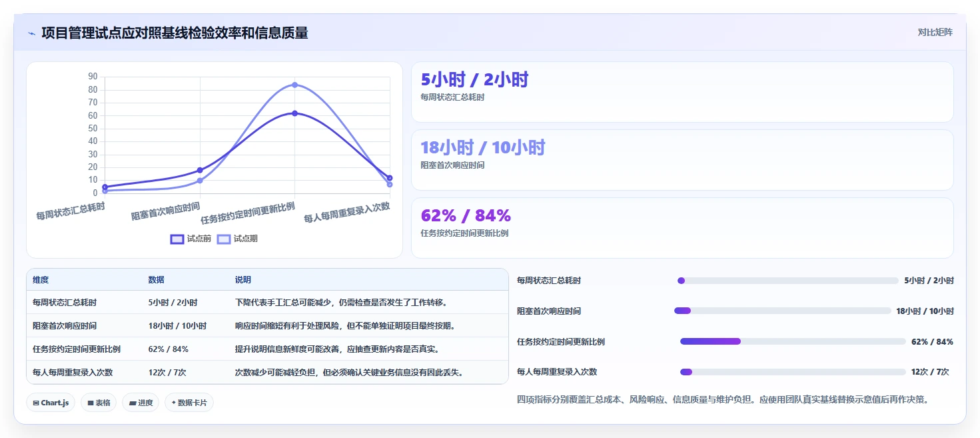Select table cell 每周状态汇总耗时
The width and height of the screenshot is (980, 438).
[65, 303]
